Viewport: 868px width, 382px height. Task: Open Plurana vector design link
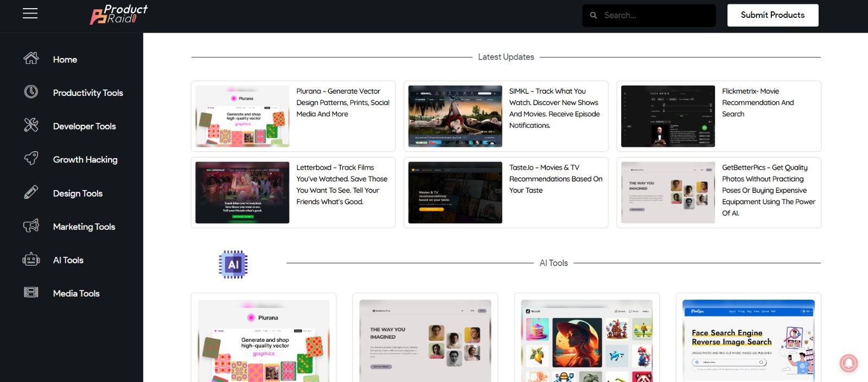(x=343, y=102)
